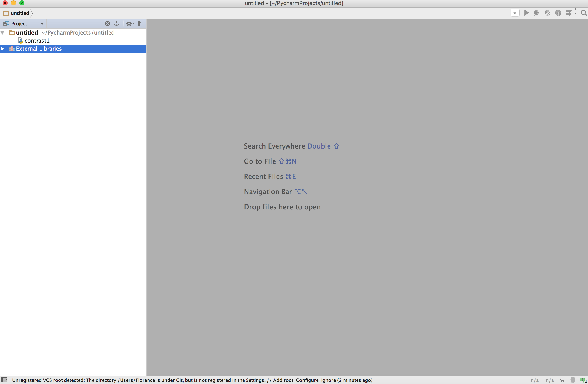Click Run with Coverage icon
This screenshot has height=384, width=588.
coord(547,13)
